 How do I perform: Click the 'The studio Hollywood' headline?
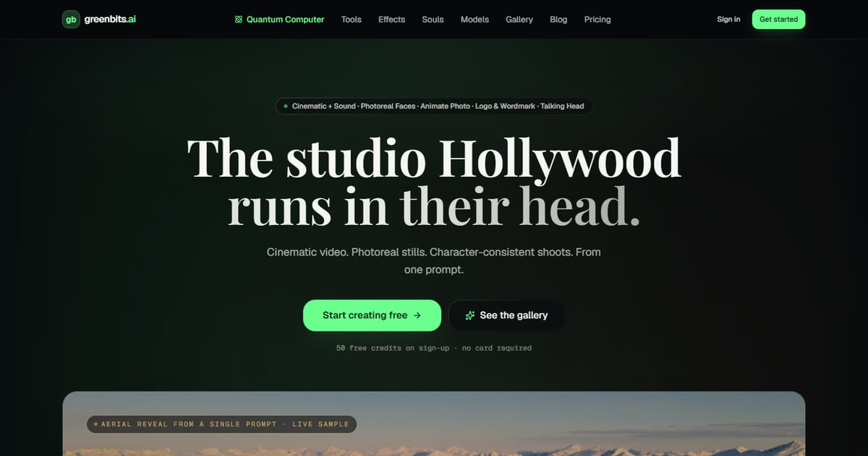click(x=434, y=158)
